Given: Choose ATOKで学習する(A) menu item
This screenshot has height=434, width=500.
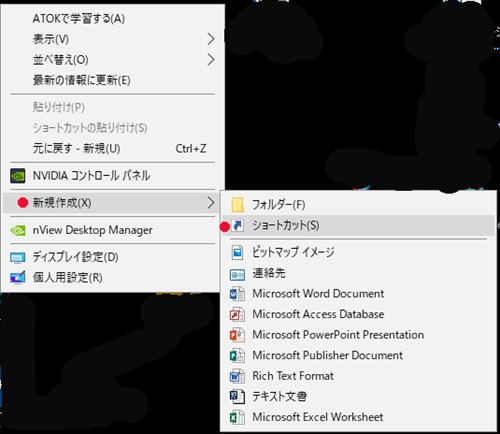Looking at the screenshot, I should click(x=113, y=18).
